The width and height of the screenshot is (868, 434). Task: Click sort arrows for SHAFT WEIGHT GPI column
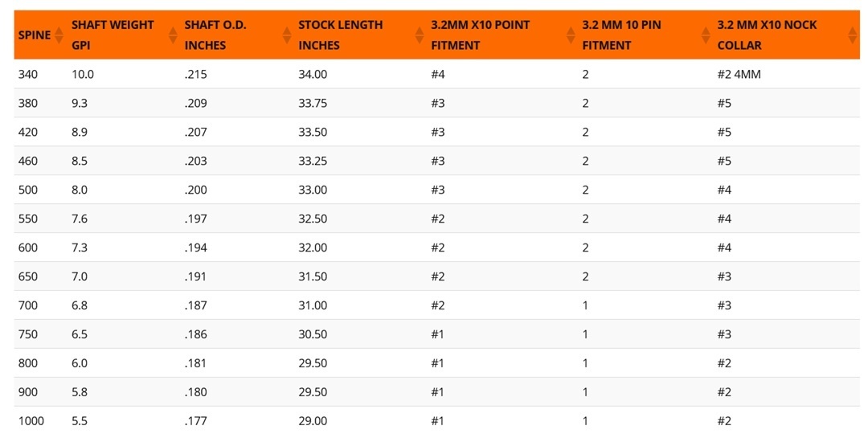point(173,35)
